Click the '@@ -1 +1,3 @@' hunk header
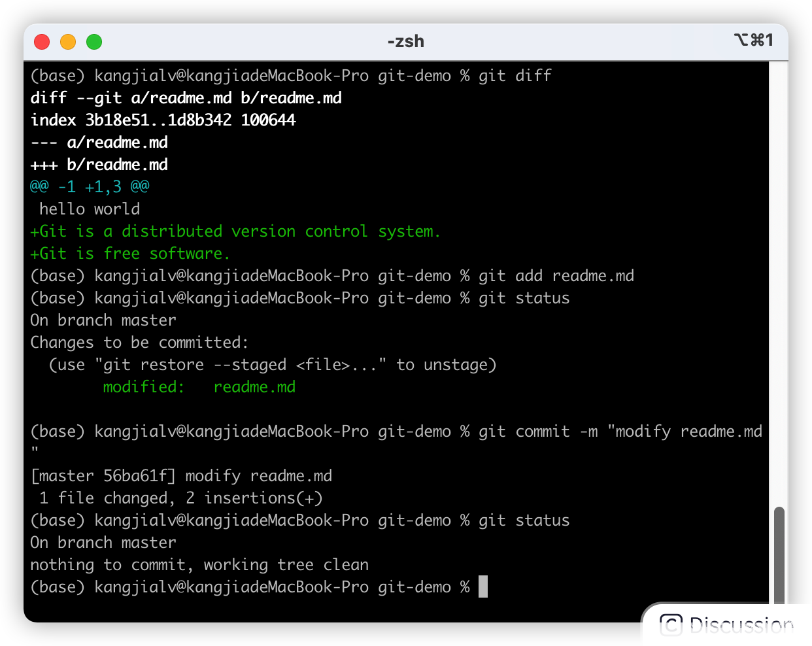Screen dimensions: 812x646 (x=90, y=187)
